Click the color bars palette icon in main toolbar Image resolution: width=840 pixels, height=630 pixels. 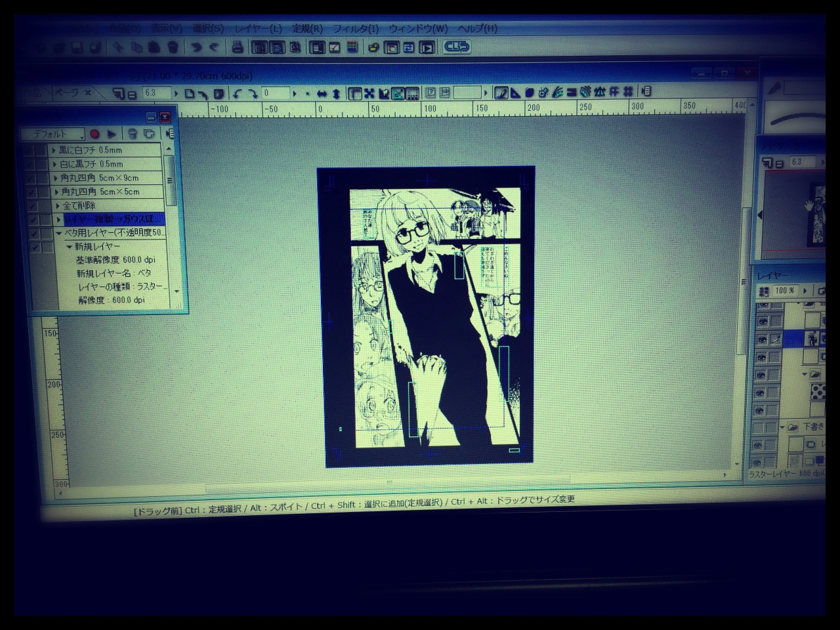pyautogui.click(x=352, y=47)
